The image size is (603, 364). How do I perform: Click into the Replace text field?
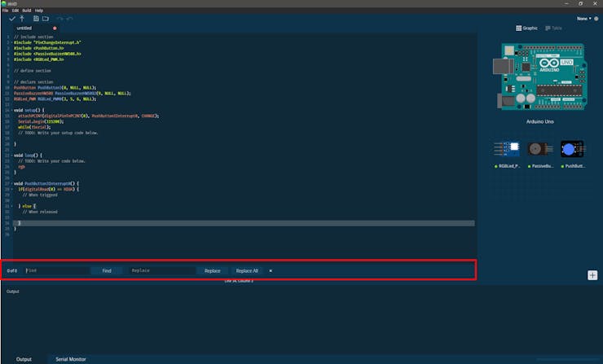(x=162, y=270)
